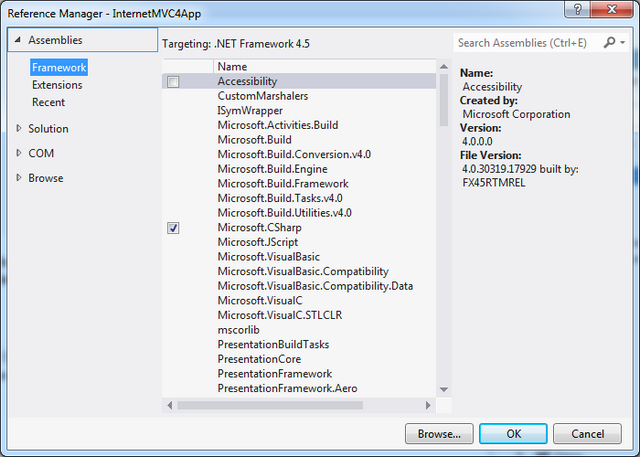Click the horizontal scrollbar right arrow
640x457 pixels.
point(428,405)
